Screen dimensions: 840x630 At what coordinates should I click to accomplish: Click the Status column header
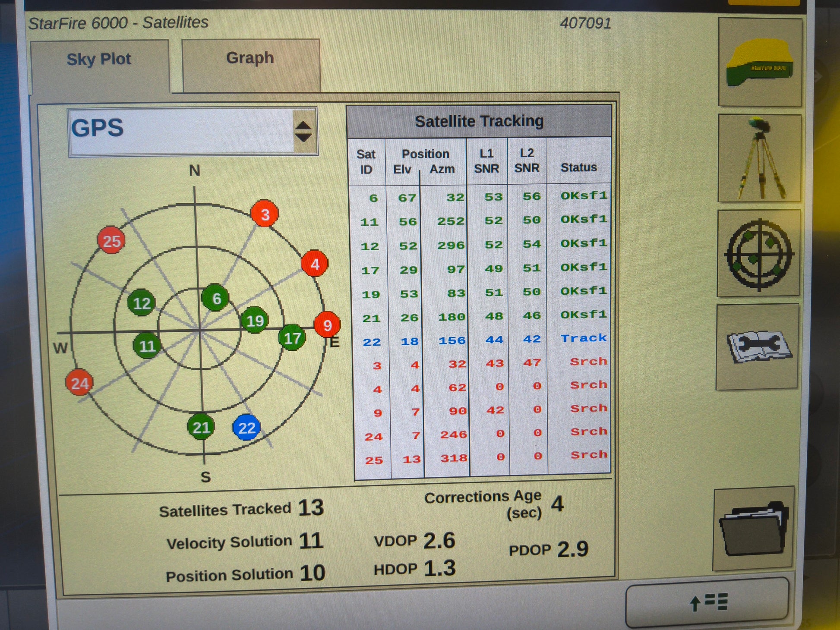tap(578, 167)
